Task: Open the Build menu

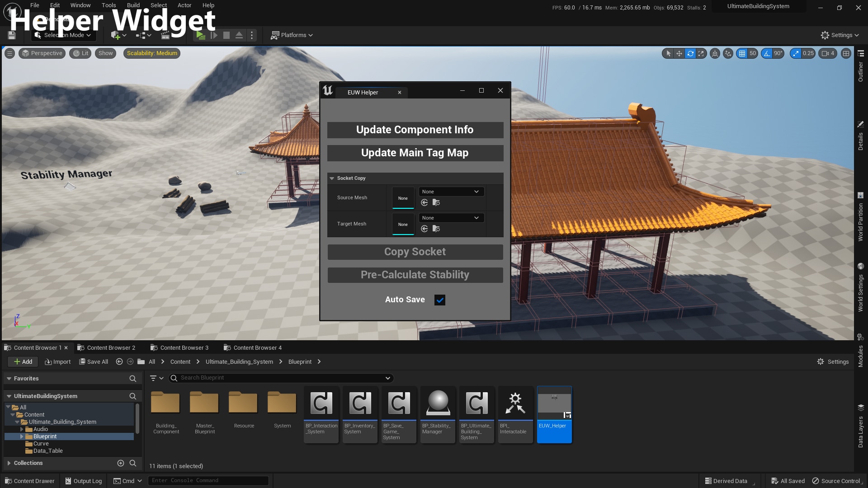Action: [x=133, y=5]
